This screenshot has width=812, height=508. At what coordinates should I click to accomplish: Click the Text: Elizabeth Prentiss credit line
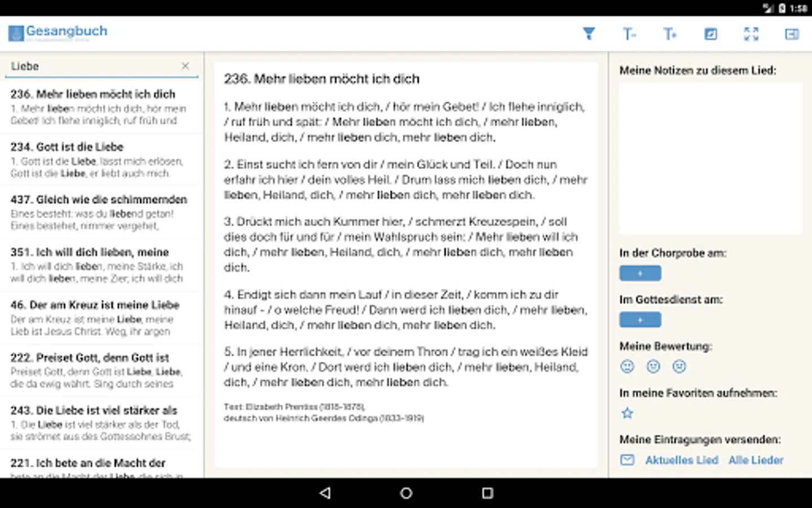tap(294, 406)
